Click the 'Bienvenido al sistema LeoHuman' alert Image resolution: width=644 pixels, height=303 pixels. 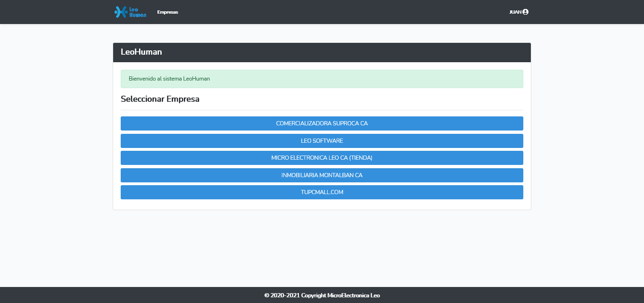pyautogui.click(x=322, y=79)
